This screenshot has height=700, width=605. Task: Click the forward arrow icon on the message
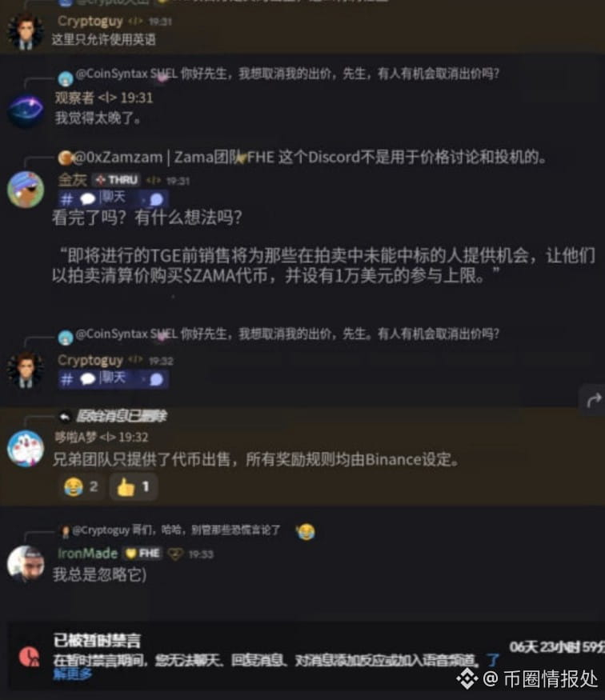[x=594, y=401]
